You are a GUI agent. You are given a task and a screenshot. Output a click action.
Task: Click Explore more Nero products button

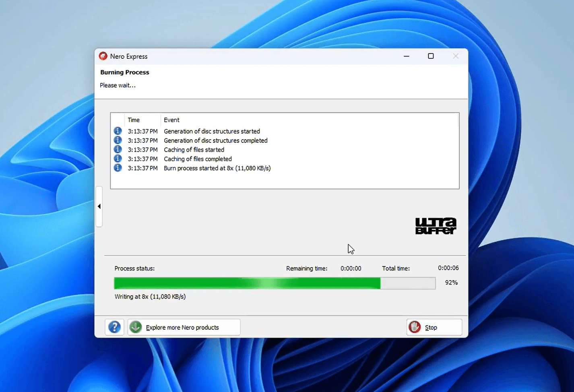coord(184,327)
